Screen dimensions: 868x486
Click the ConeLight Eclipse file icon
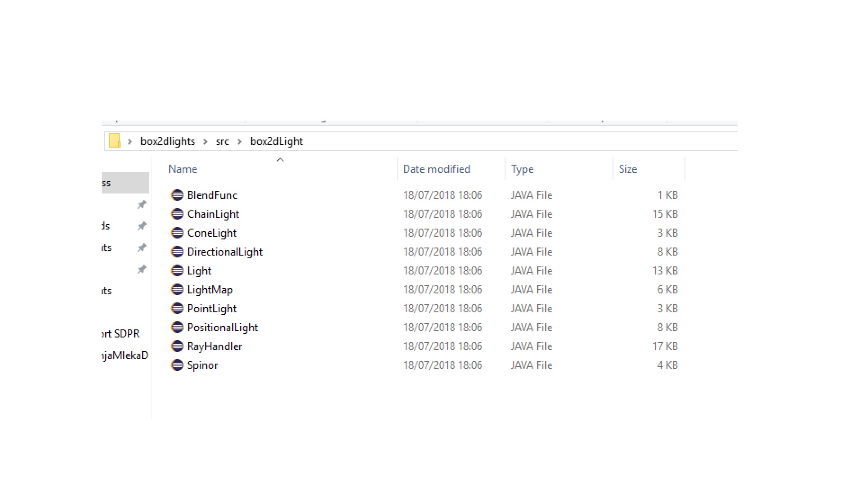[177, 233]
